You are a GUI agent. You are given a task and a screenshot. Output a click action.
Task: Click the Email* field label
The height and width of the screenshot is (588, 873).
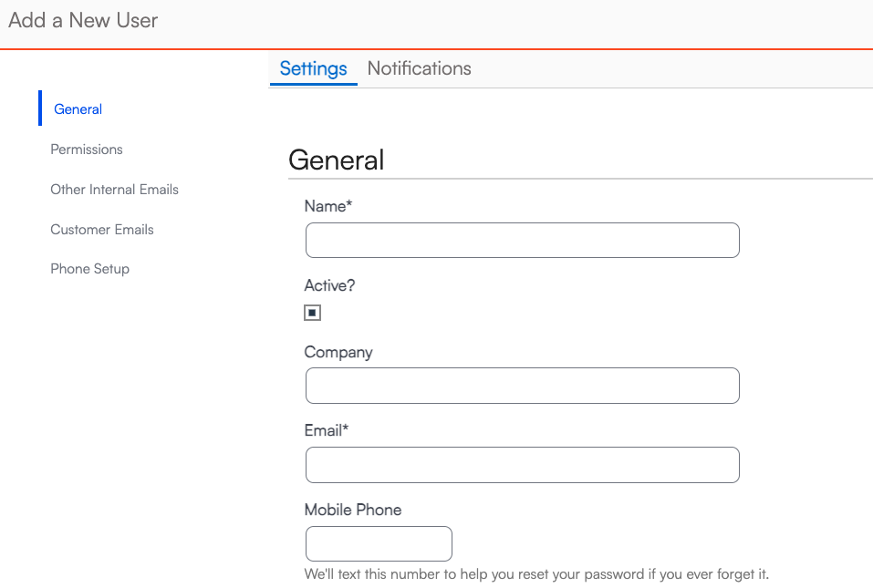tap(327, 430)
